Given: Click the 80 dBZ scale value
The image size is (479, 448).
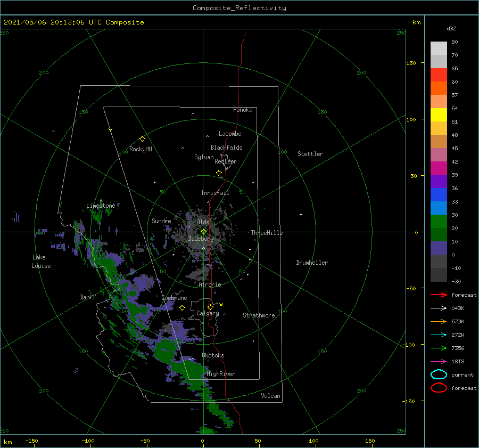Looking at the screenshot, I should click(x=455, y=42).
